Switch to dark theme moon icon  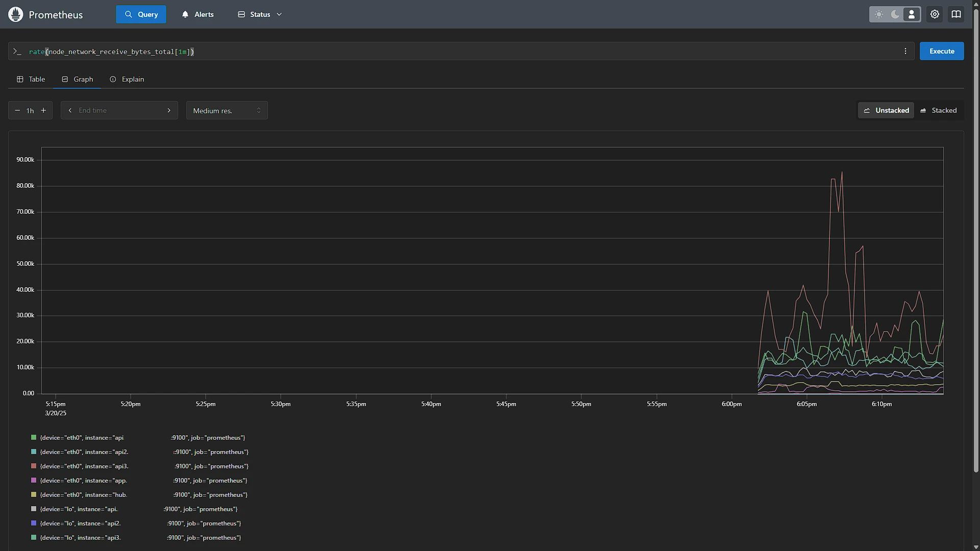pyautogui.click(x=895, y=14)
